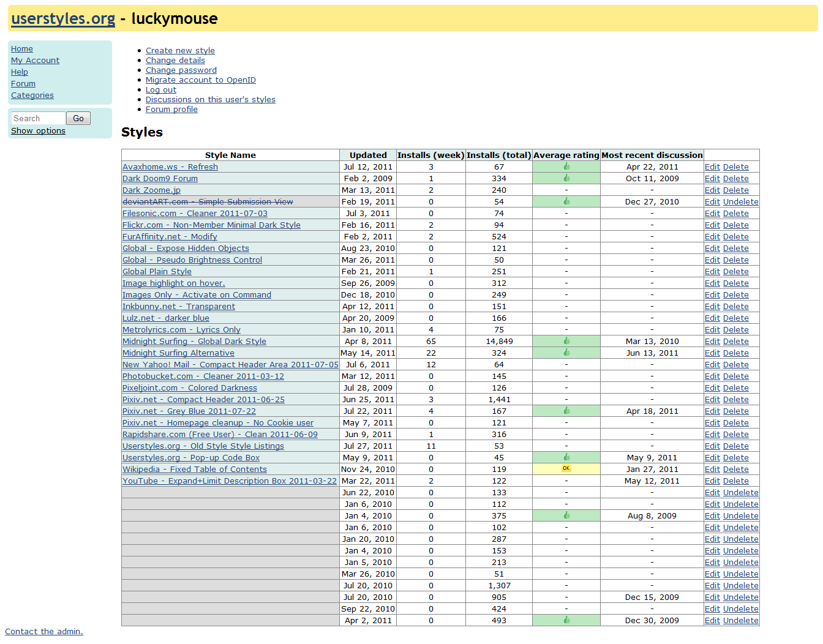Open Pixeljoint.com - Colored Darkness style

pyautogui.click(x=190, y=388)
